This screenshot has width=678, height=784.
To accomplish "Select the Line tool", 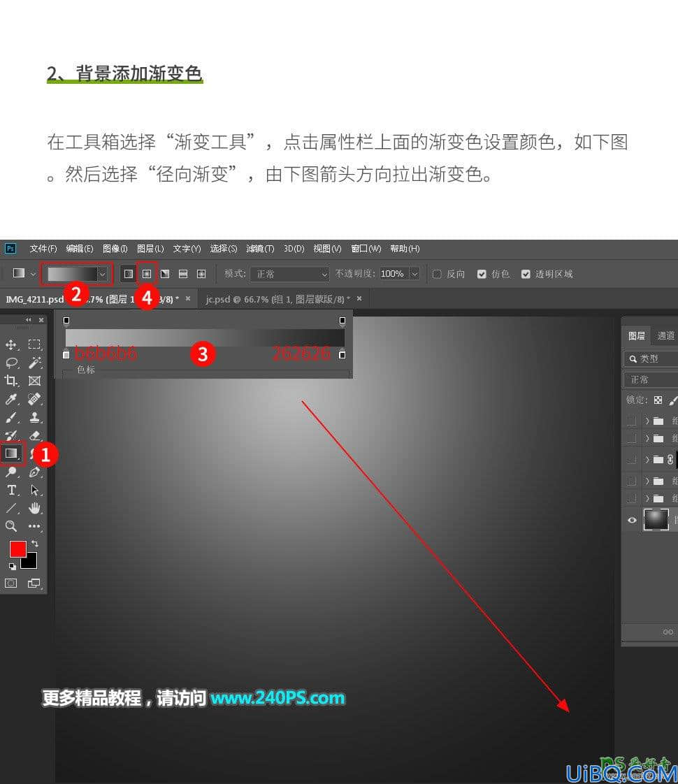I will pyautogui.click(x=10, y=508).
